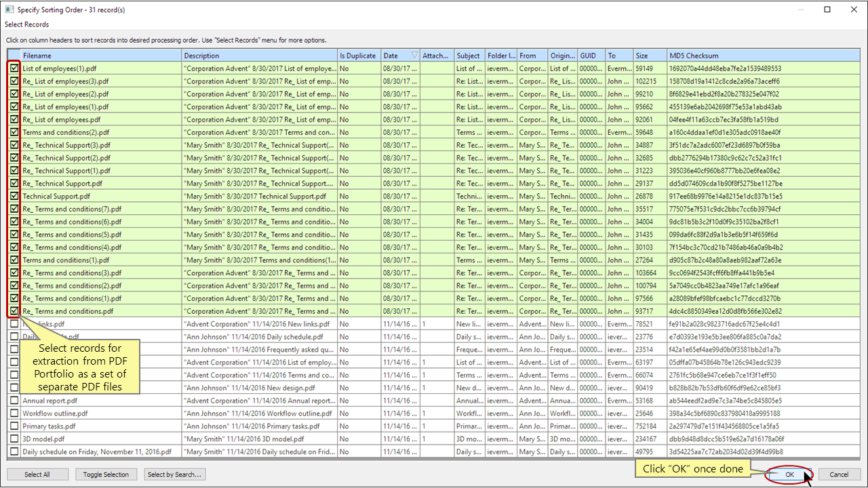Enable the "Primary tasks.pdf" checkbox
868x488 pixels.
click(14, 426)
